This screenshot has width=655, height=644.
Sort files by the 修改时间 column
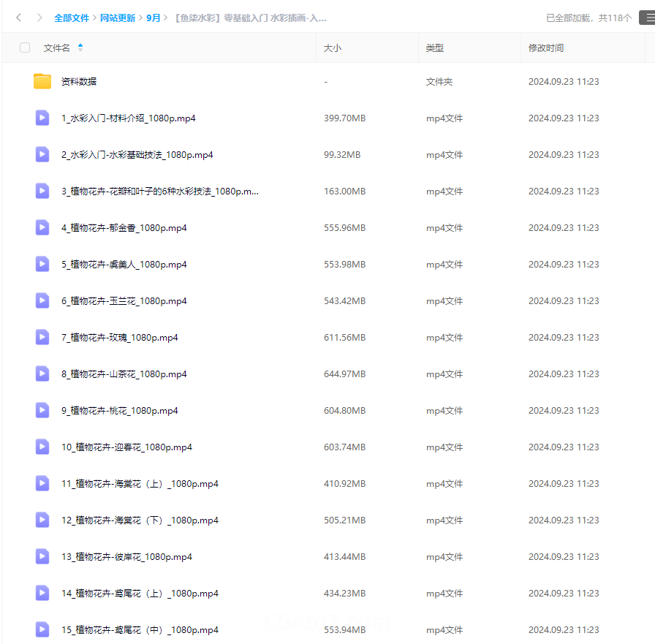tap(546, 48)
